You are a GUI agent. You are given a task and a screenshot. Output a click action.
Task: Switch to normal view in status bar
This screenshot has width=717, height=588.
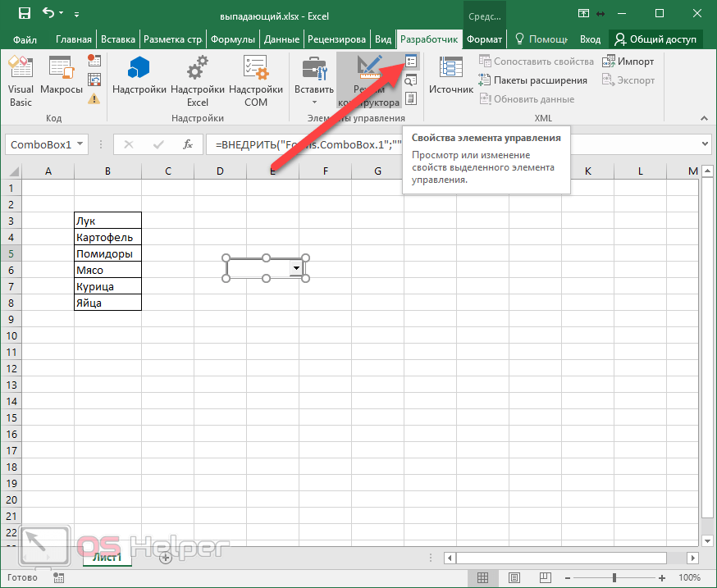click(483, 577)
